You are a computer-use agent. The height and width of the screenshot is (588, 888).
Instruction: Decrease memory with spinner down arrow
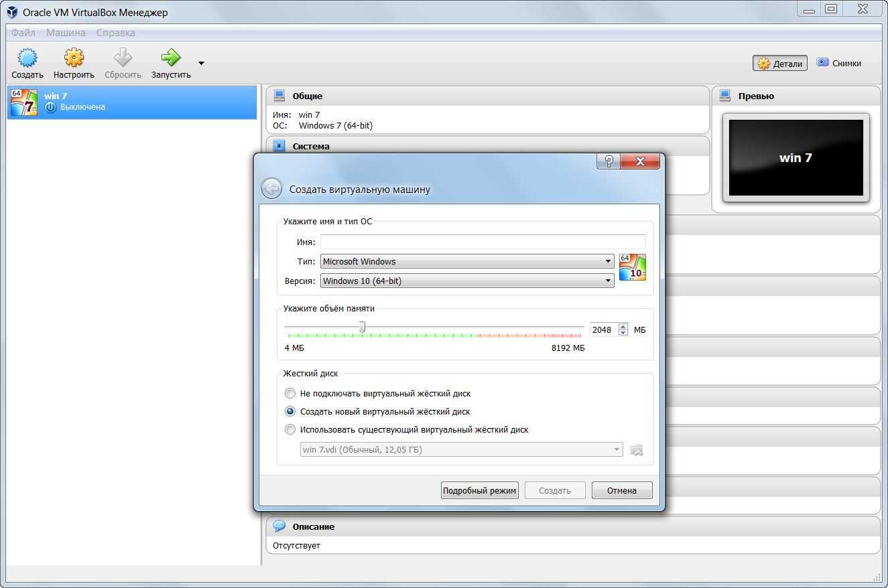coord(623,333)
